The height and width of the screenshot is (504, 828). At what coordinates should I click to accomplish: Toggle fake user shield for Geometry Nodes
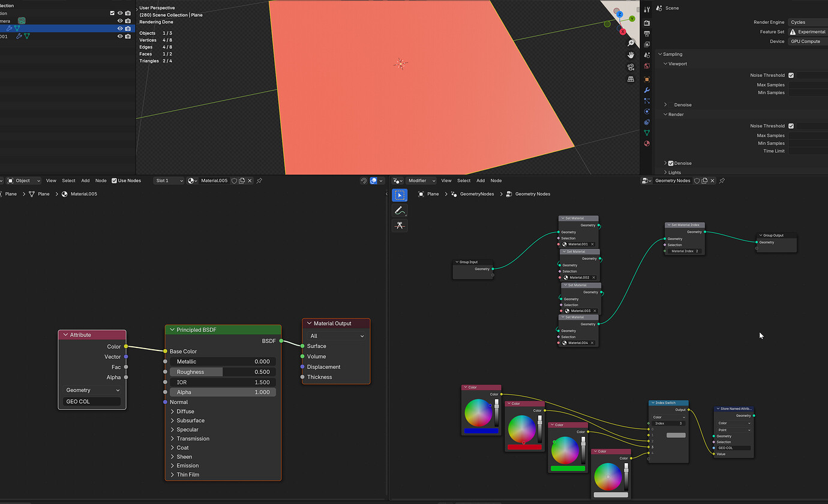[696, 181]
